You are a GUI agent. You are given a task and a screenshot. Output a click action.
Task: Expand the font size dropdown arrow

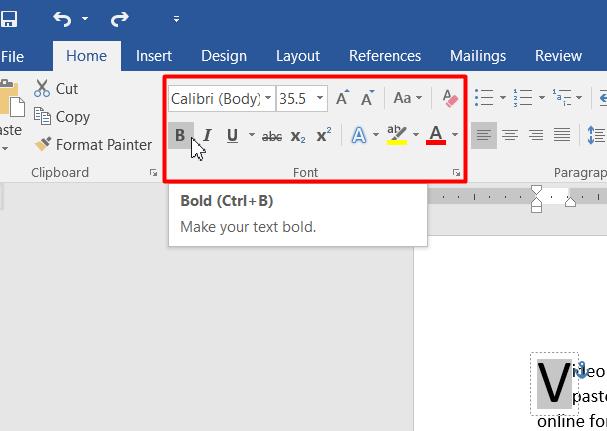320,98
